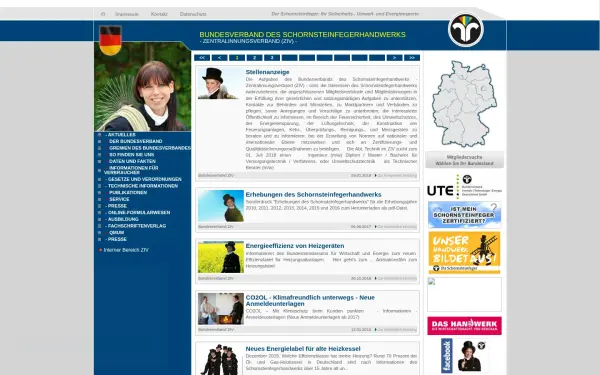Go to previous page with < button

click(x=220, y=58)
